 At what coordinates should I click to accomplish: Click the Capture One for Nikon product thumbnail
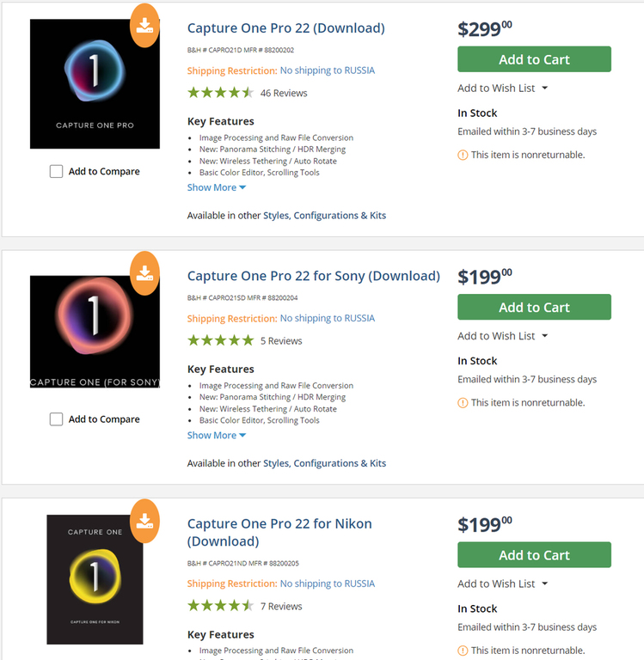(x=95, y=579)
